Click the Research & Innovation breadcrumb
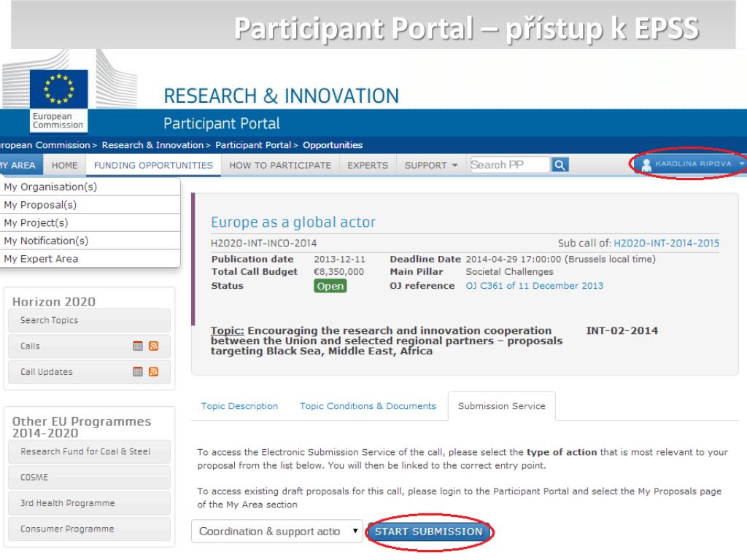The width and height of the screenshot is (747, 560). pos(152,145)
